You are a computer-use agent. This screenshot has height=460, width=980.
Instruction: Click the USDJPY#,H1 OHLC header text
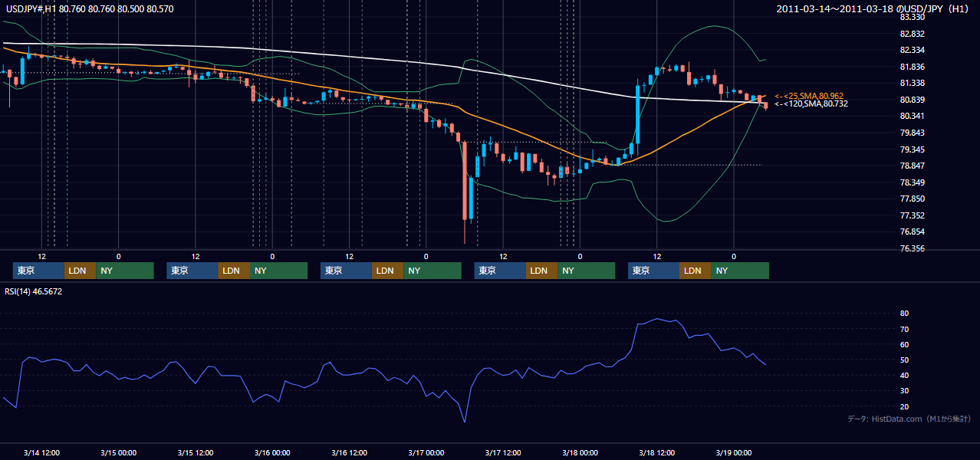89,8
